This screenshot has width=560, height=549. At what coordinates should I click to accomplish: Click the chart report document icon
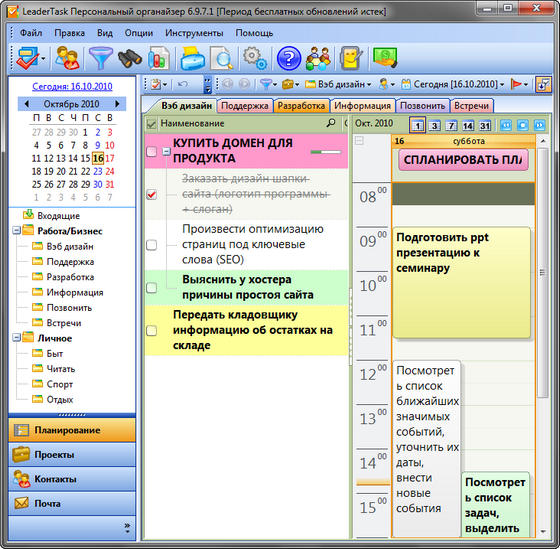coord(158,58)
